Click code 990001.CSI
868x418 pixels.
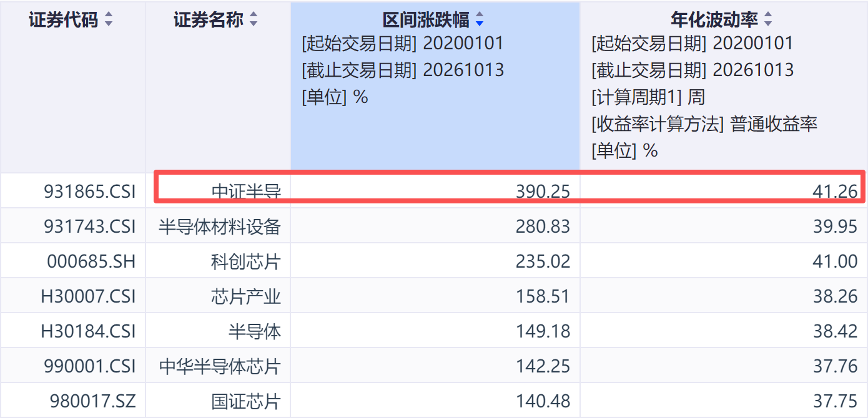coord(90,366)
